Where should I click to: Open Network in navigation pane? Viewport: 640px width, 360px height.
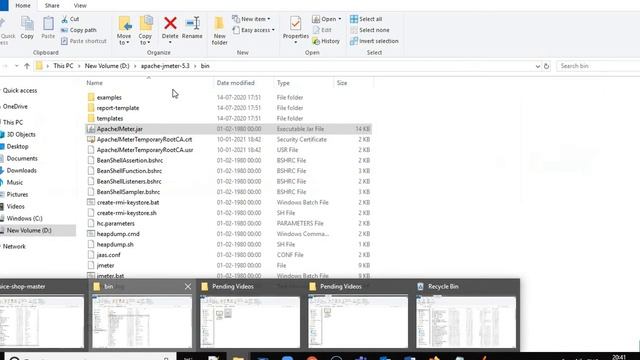point(14,247)
